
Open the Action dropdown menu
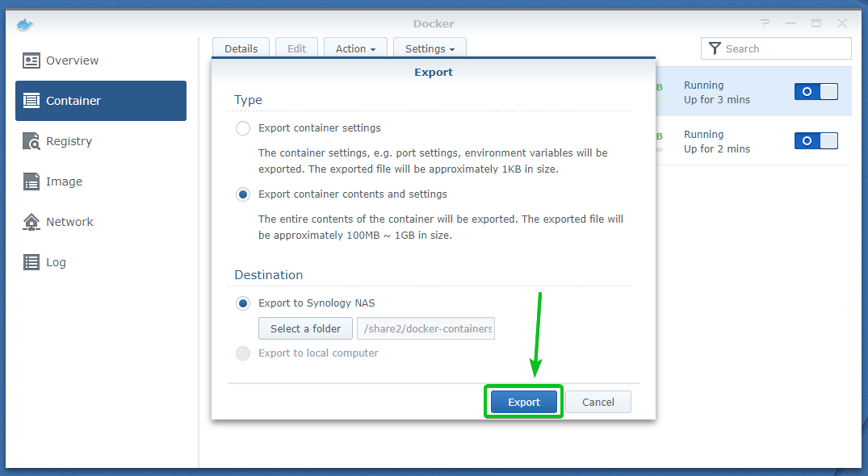(x=355, y=48)
